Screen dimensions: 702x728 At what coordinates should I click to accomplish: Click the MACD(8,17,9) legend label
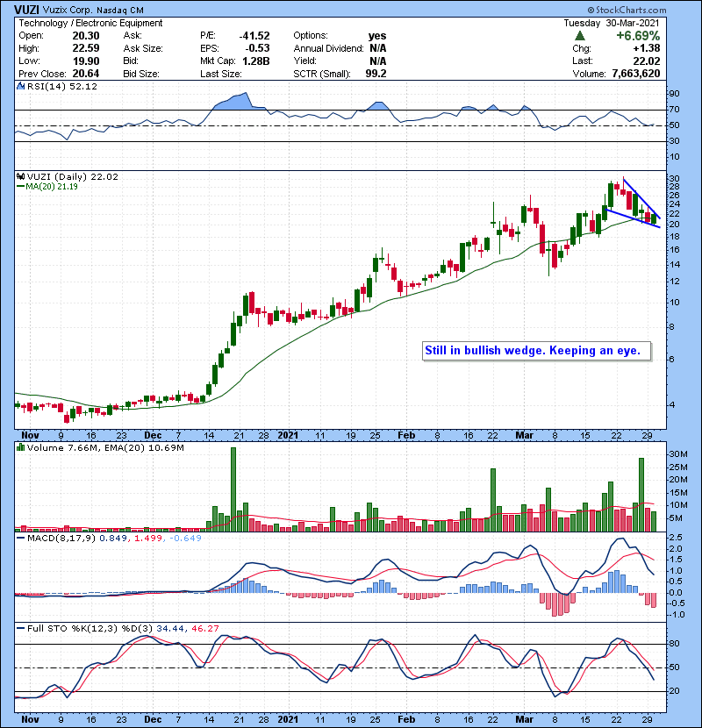[x=61, y=539]
